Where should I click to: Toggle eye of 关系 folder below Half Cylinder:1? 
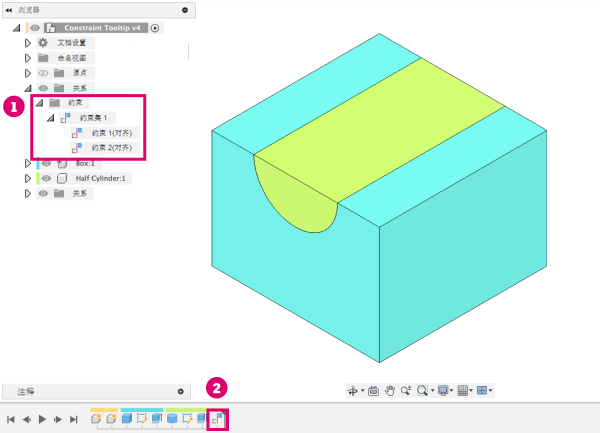click(43, 193)
